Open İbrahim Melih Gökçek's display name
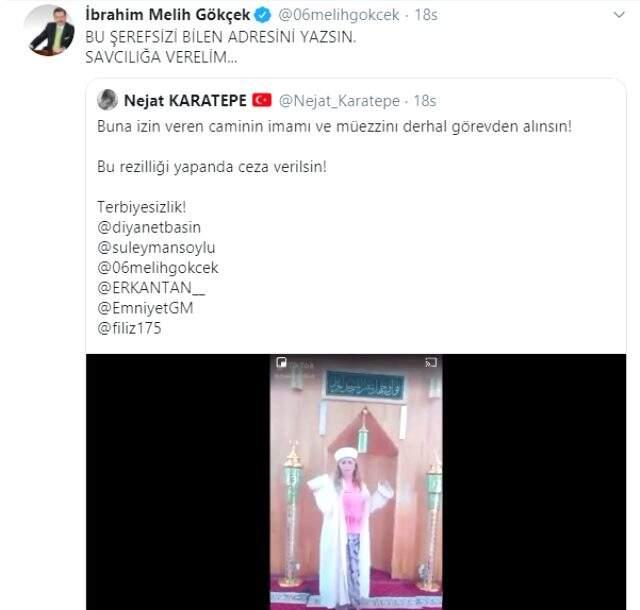Viewport: 640px width, 610px height. pos(166,15)
